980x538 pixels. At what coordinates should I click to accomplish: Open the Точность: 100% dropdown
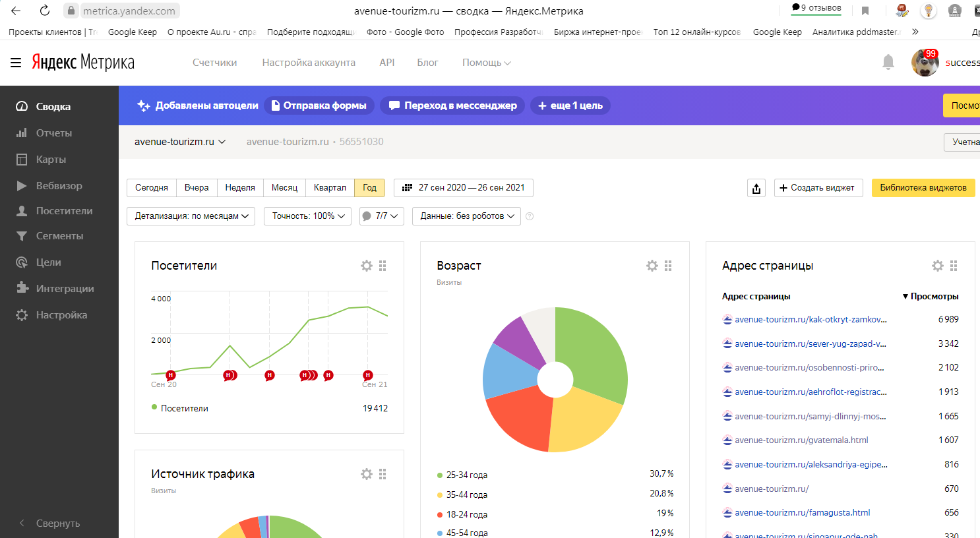(308, 216)
